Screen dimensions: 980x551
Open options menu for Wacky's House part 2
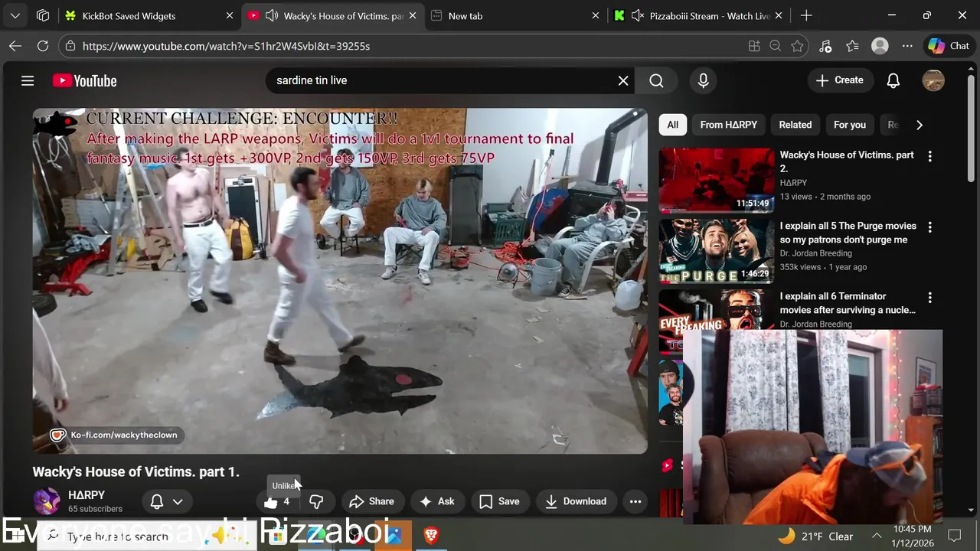929,156
